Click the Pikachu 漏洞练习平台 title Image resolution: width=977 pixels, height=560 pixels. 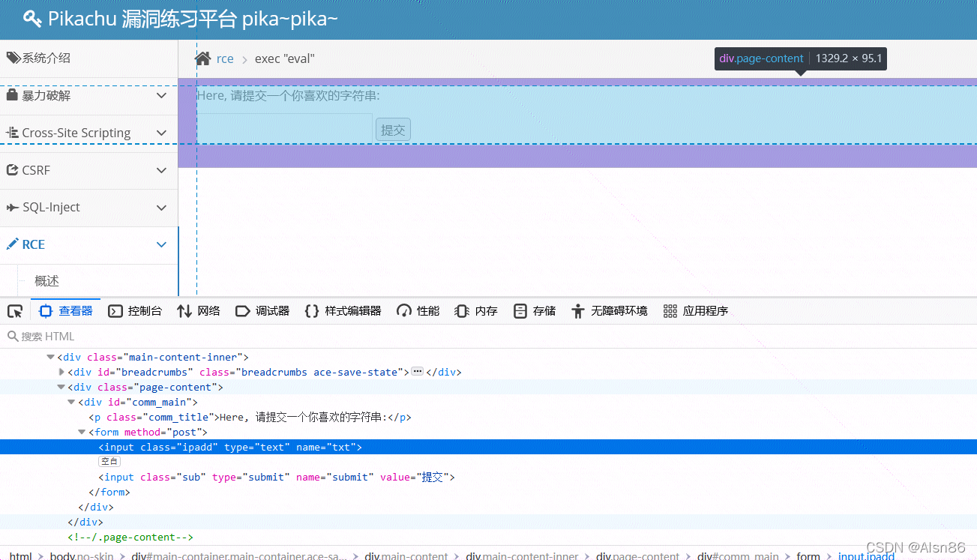coord(193,19)
